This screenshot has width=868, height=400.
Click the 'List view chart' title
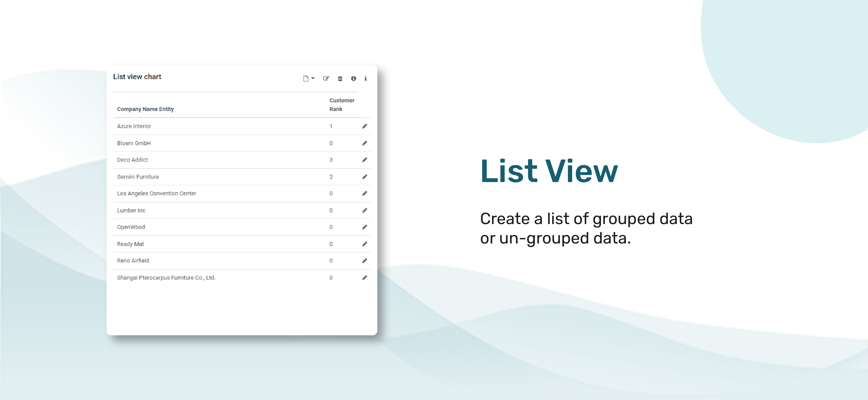pos(137,77)
